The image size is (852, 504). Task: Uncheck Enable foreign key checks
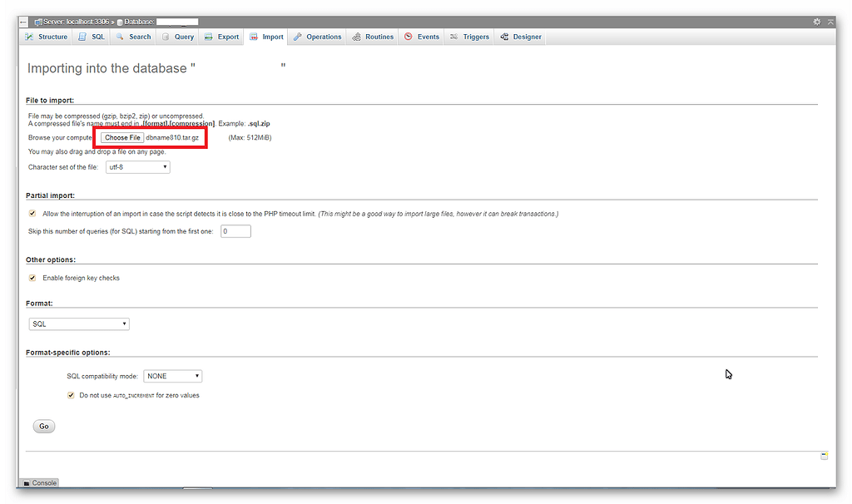tap(32, 278)
